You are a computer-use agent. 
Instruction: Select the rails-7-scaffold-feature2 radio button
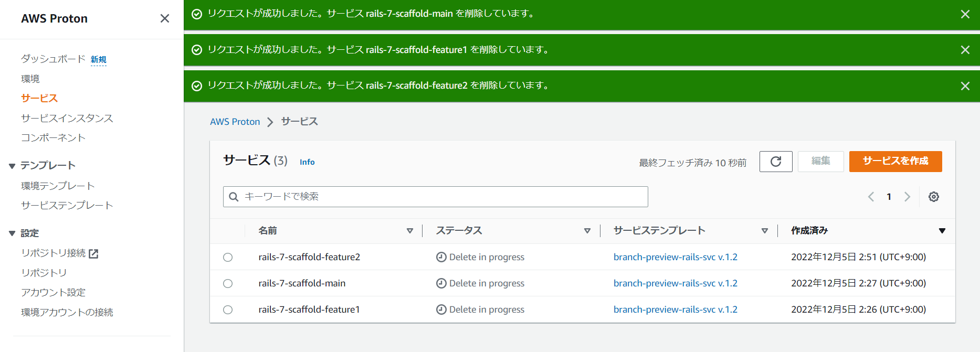click(228, 257)
